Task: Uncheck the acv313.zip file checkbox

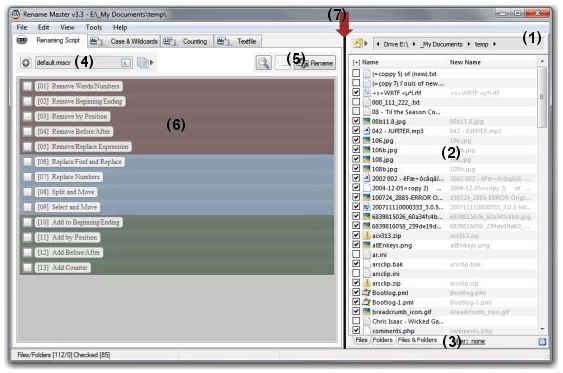Action: pyautogui.click(x=356, y=235)
